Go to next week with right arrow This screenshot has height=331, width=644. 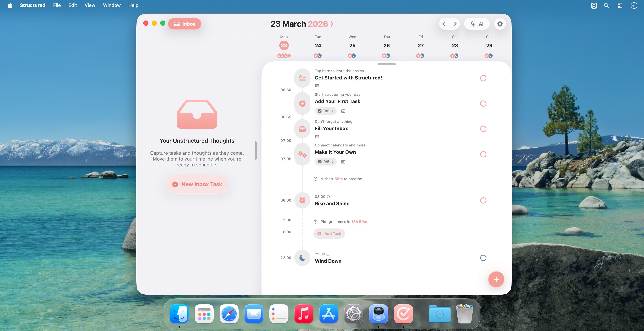pyautogui.click(x=455, y=24)
